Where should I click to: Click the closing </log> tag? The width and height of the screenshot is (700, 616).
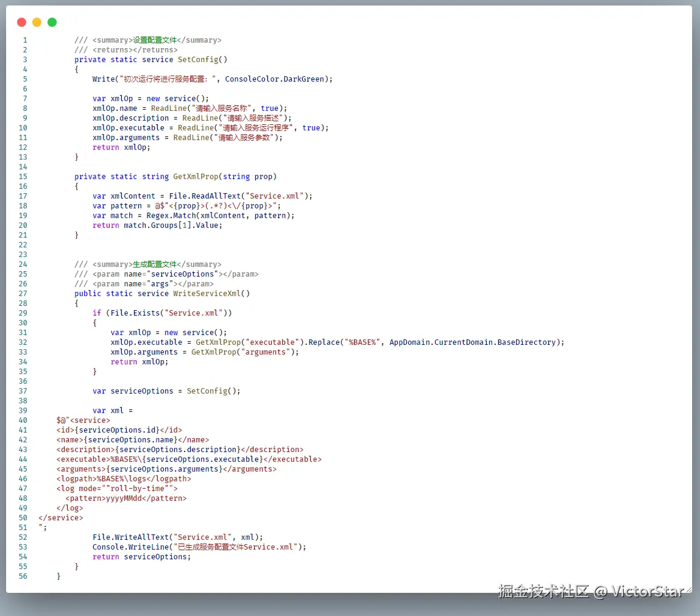pos(69,508)
